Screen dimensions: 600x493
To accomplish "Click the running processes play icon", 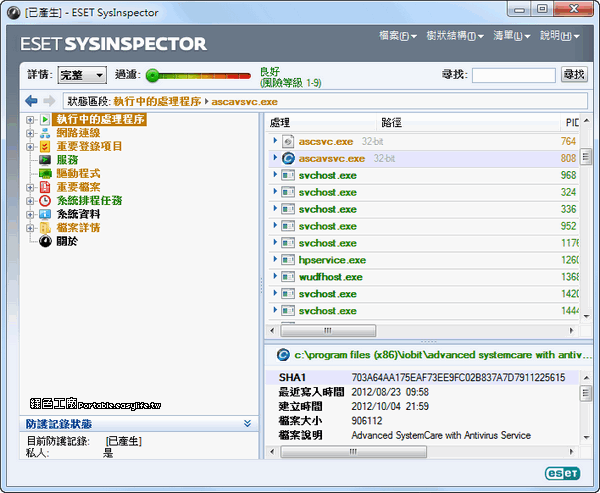I will [x=45, y=119].
